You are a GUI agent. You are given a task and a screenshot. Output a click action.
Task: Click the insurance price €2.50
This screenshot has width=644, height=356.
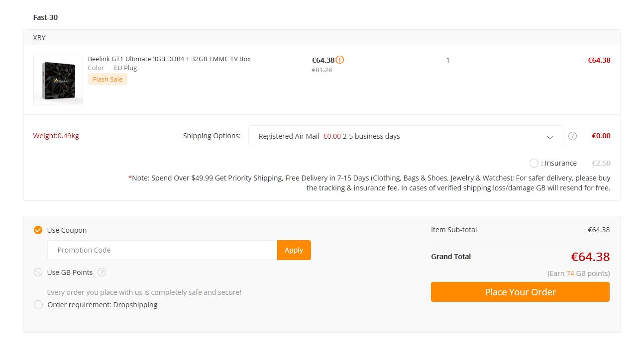601,163
